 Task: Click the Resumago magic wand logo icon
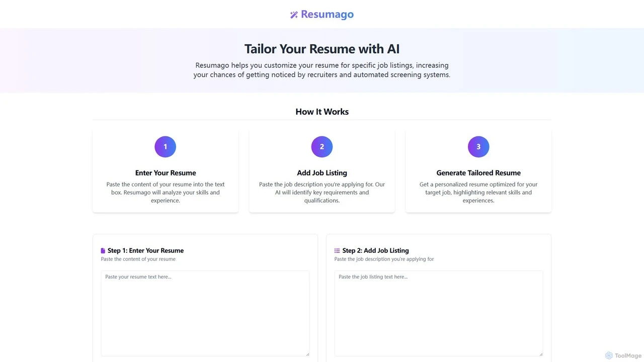[x=294, y=15]
